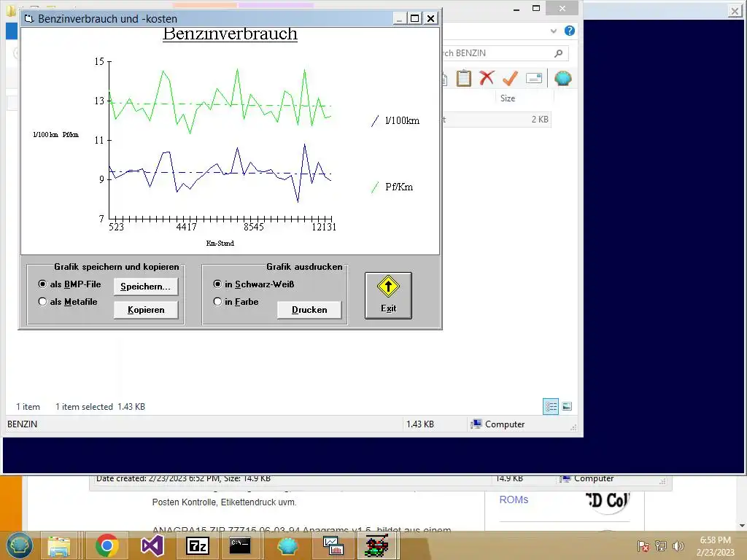Select the 'als BMP-File' radio option

(x=69, y=284)
